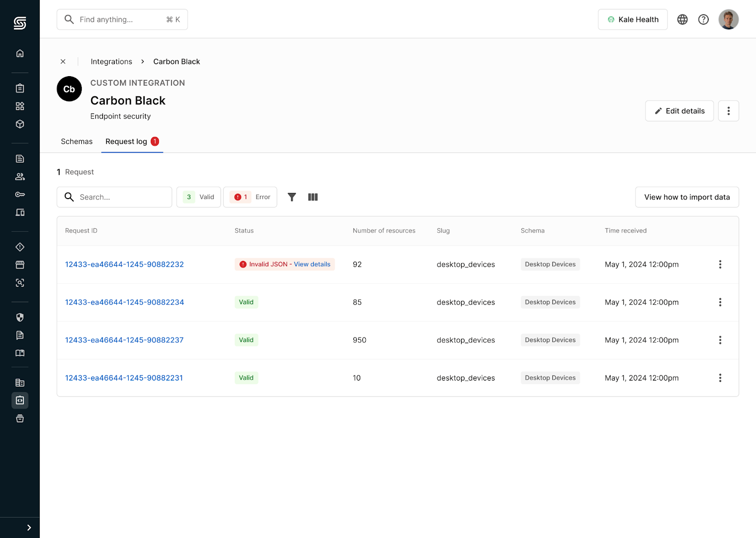Open the devices icon in the sidebar
756x538 pixels.
pos(20,213)
